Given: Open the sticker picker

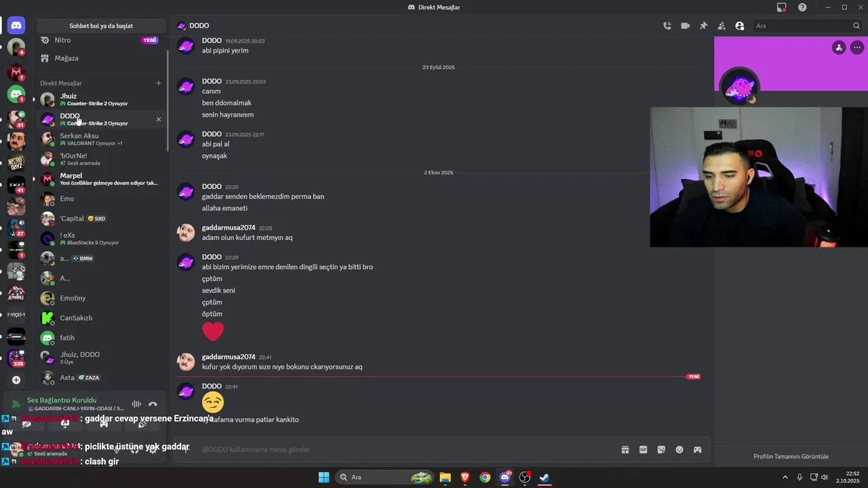Looking at the screenshot, I should click(661, 449).
